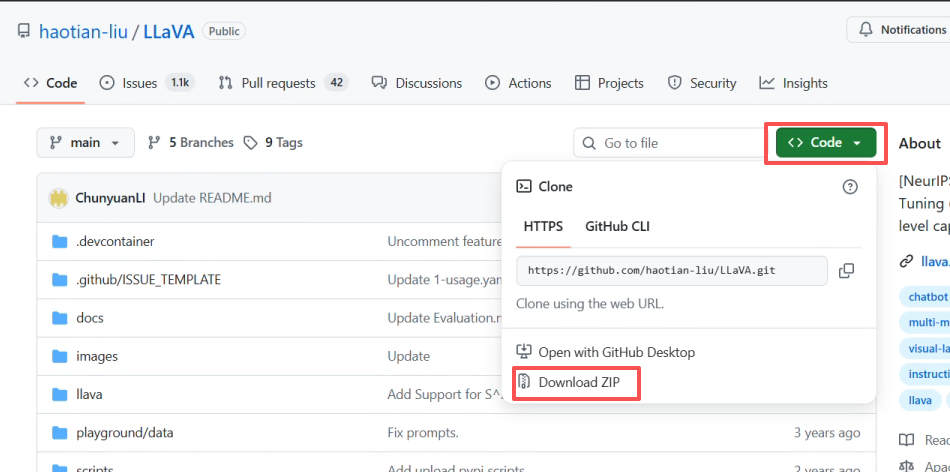Click the help question mark icon in Clone panel
This screenshot has width=950, height=472.
click(850, 187)
